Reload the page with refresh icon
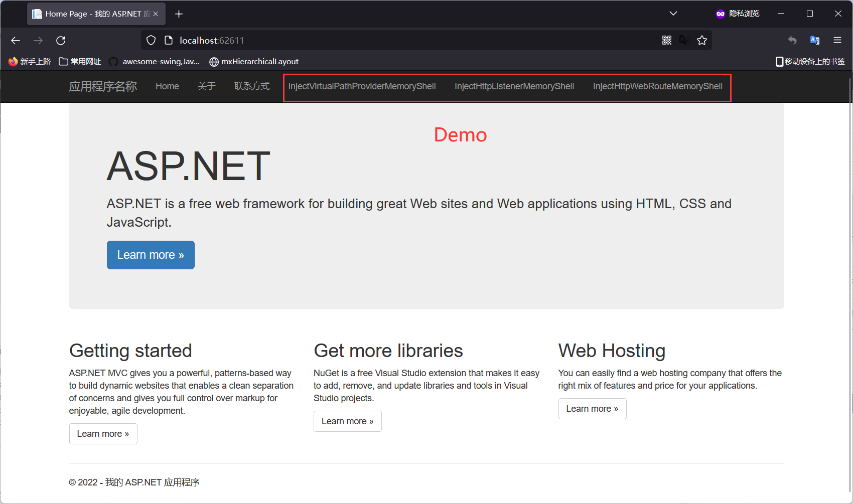Image resolution: width=853 pixels, height=504 pixels. click(x=61, y=41)
